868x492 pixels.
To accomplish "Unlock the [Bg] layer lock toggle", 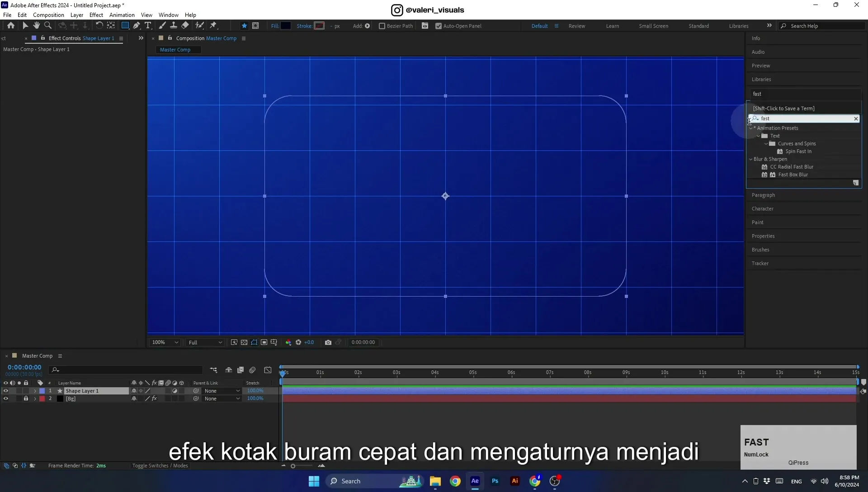I will coord(26,398).
